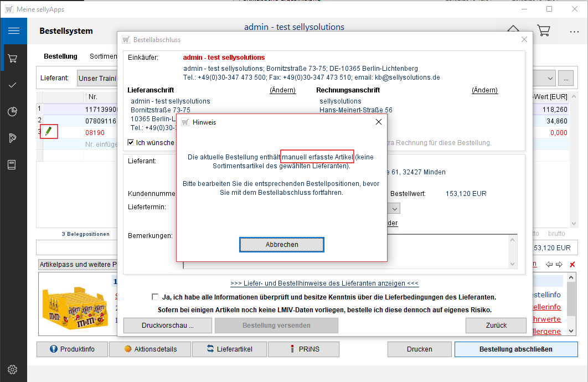Click the home icon in header

click(x=513, y=29)
